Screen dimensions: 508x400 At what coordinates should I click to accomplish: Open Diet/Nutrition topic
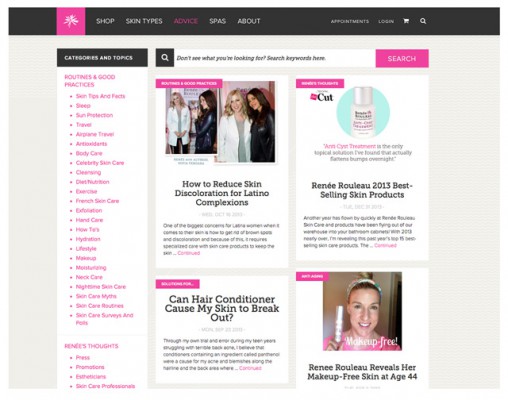(92, 182)
